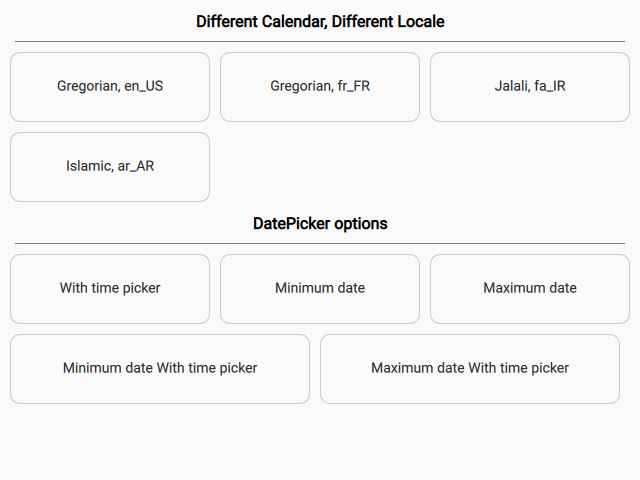The height and width of the screenshot is (480, 640).
Task: Open the Arabic Islamic date picker
Action: click(110, 167)
